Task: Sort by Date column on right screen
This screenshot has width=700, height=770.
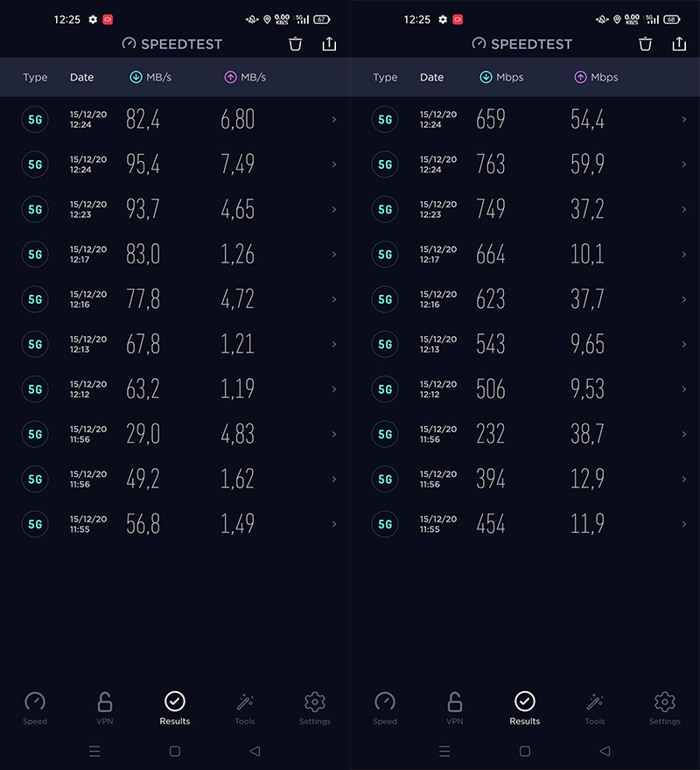Action: tap(431, 77)
